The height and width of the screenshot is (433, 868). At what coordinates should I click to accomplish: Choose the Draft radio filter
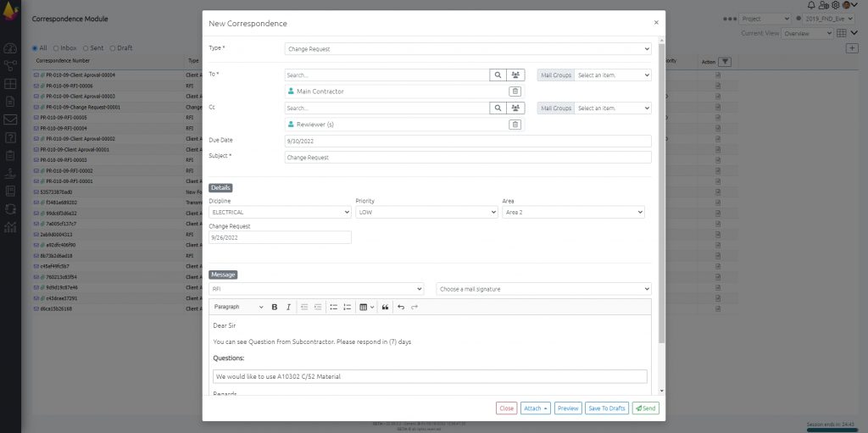(112, 48)
